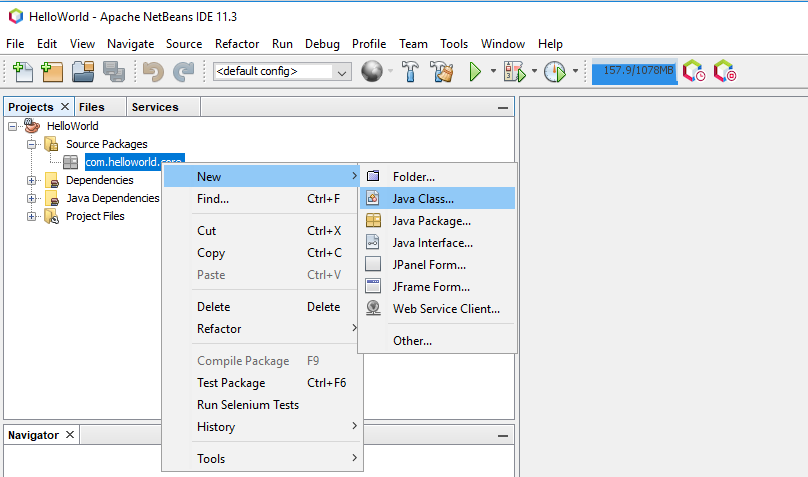This screenshot has width=808, height=477.
Task: Click the globe browser icon in toolbar
Action: 372,71
